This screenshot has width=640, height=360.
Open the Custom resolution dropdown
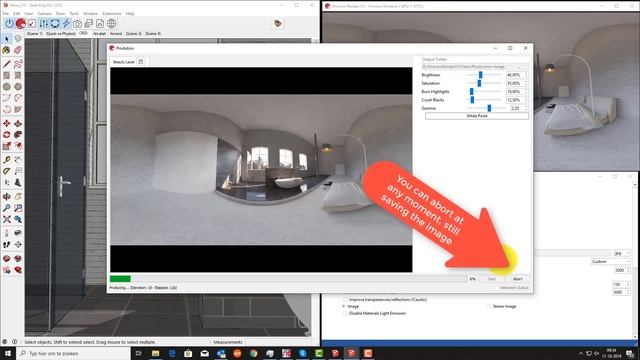611,262
